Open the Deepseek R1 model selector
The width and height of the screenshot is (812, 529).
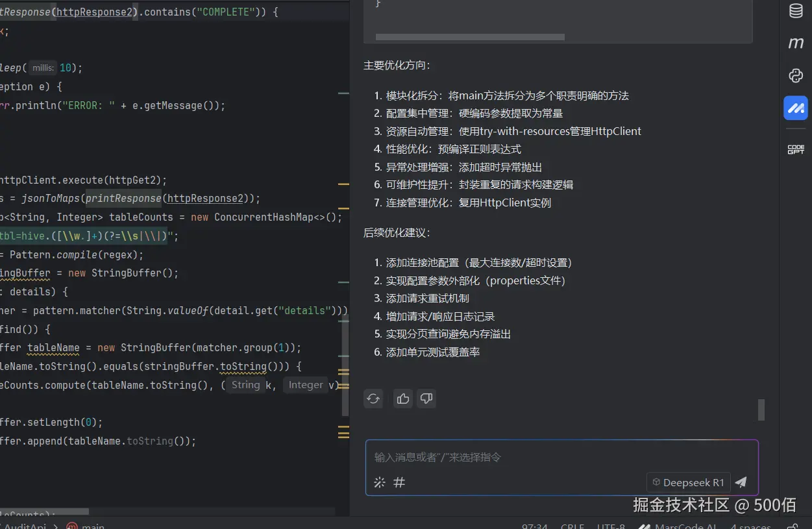coord(688,482)
